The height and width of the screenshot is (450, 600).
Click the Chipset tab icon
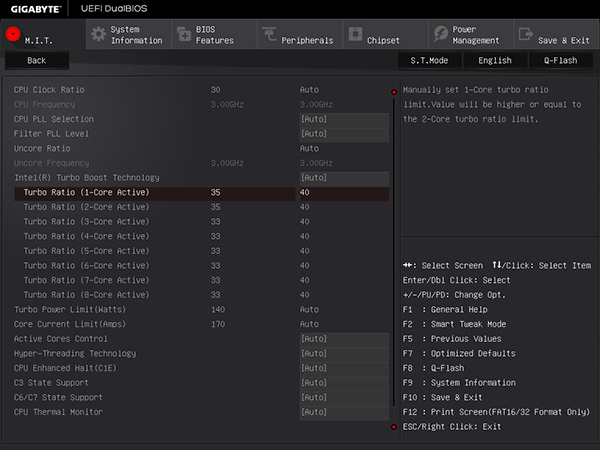pyautogui.click(x=355, y=34)
